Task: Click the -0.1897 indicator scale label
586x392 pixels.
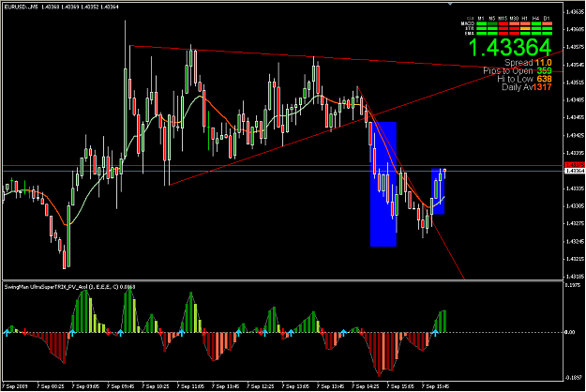Action: pyautogui.click(x=573, y=378)
